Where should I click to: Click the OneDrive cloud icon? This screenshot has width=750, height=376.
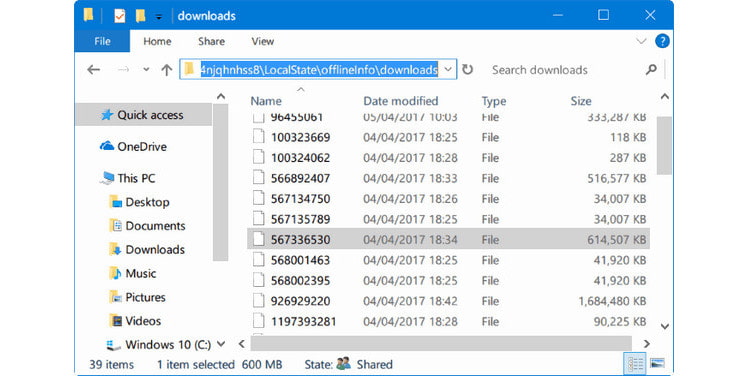coord(106,146)
